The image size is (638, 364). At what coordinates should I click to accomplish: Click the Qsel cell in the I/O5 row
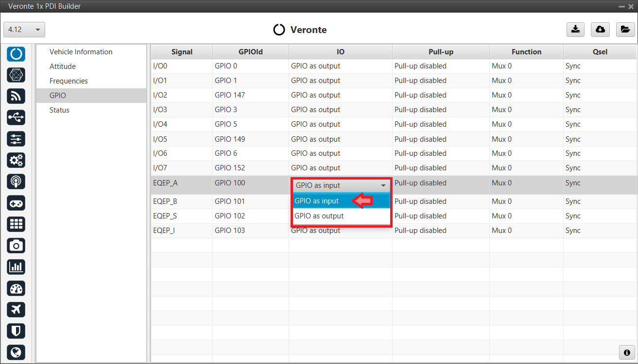pyautogui.click(x=600, y=139)
